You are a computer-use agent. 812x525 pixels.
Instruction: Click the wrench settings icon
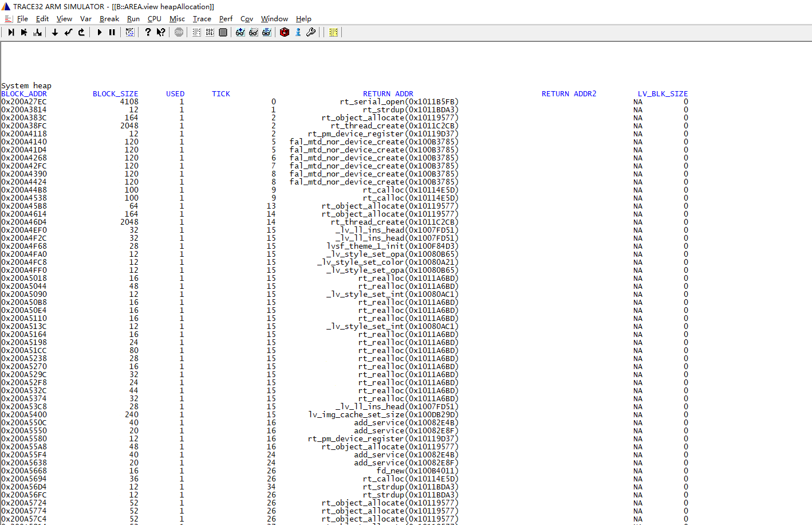click(x=311, y=33)
